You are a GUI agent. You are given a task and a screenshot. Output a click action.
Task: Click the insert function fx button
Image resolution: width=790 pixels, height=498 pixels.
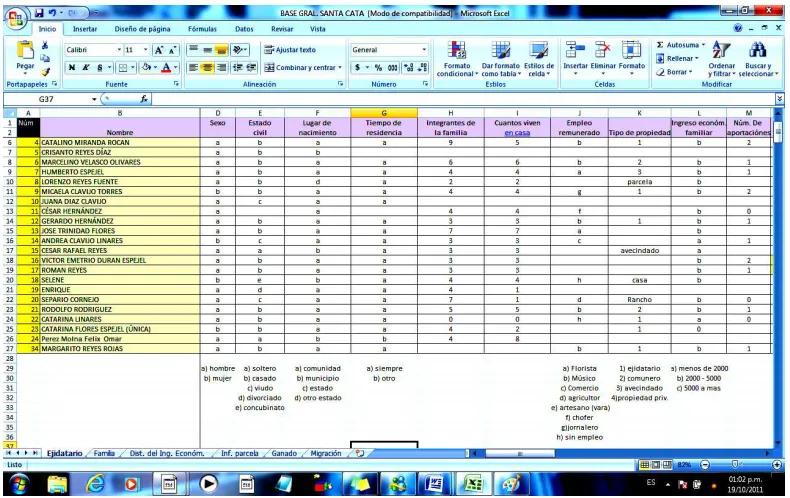144,99
